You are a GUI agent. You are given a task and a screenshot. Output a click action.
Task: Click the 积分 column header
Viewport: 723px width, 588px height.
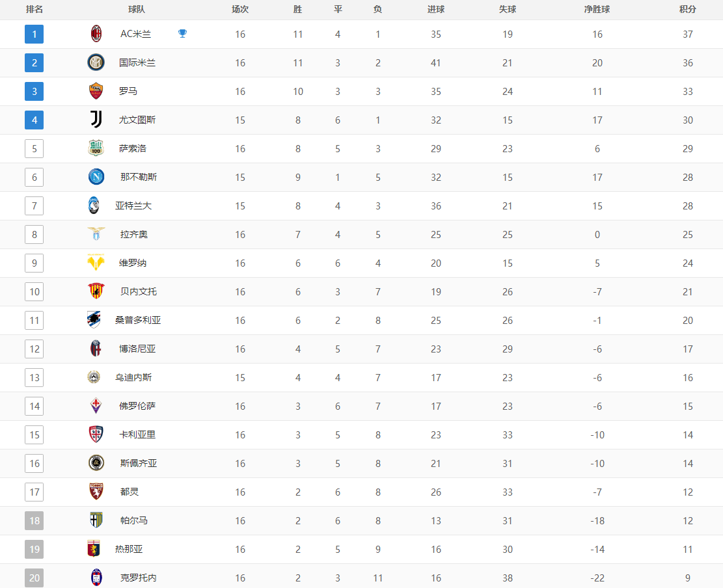[688, 10]
